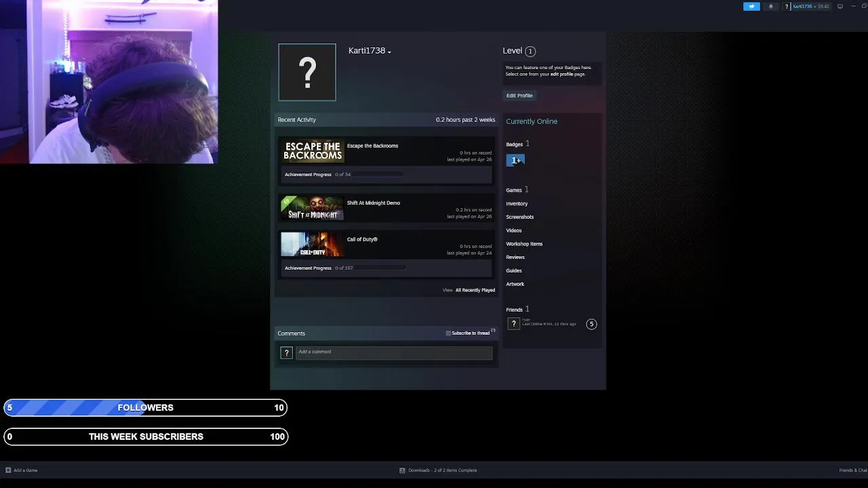Click Escape the Backrooms achievement progress bar
The height and width of the screenshot is (488, 868).
377,175
